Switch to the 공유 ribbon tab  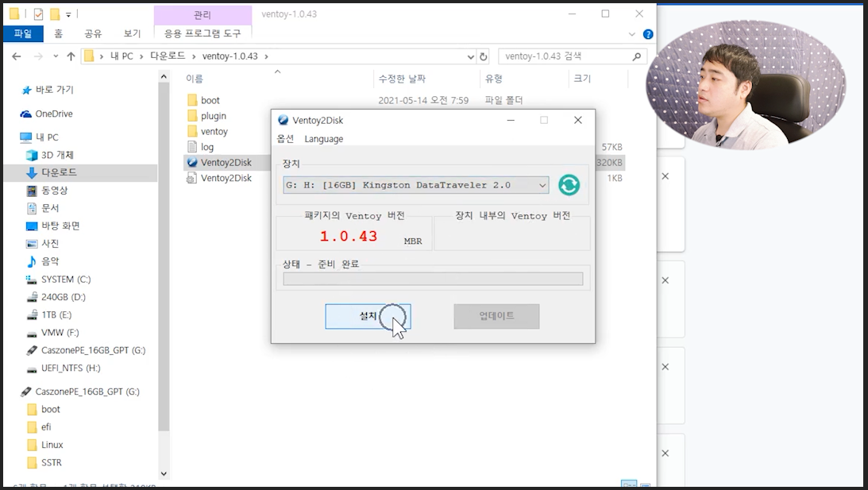[93, 33]
